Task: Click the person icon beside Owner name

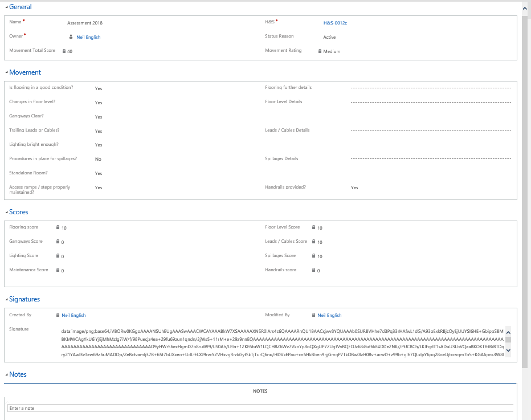Action: (71, 37)
